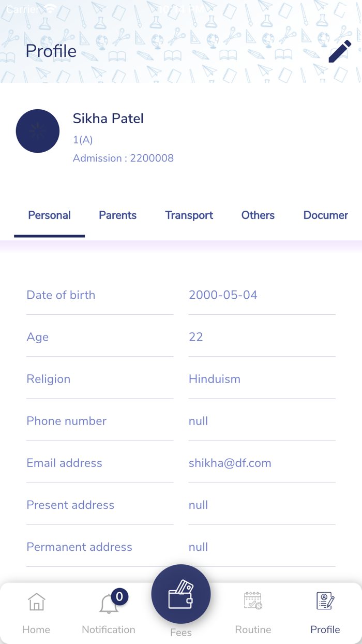Open the Others tab

[x=258, y=215]
